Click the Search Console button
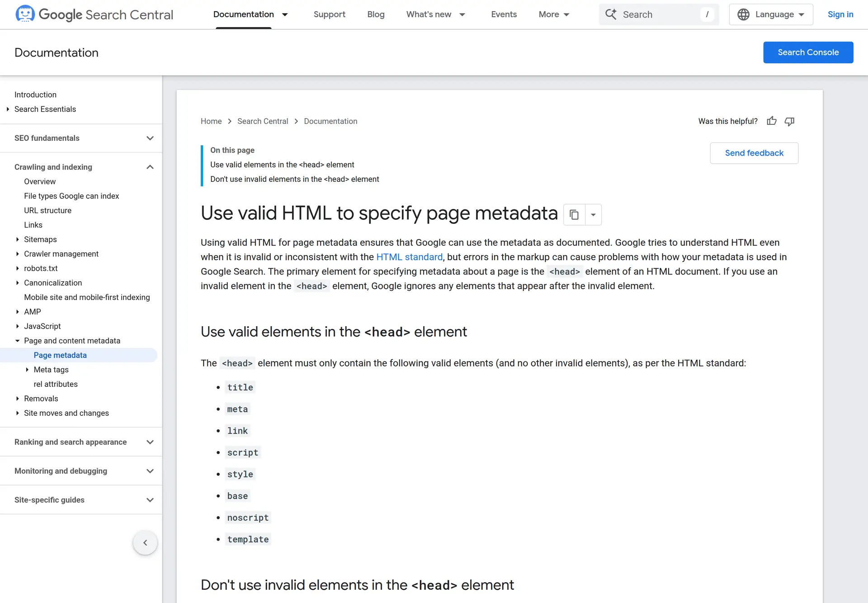The height and width of the screenshot is (603, 868). pyautogui.click(x=808, y=52)
